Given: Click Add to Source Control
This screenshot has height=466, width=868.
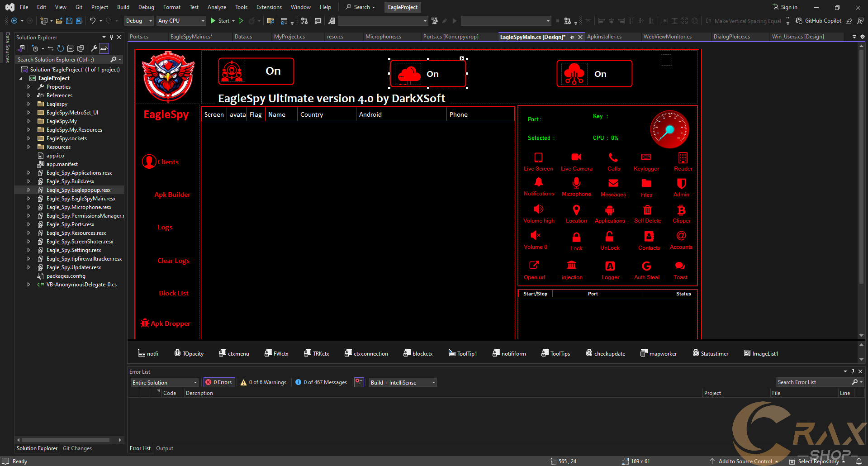Looking at the screenshot, I should pos(745,461).
